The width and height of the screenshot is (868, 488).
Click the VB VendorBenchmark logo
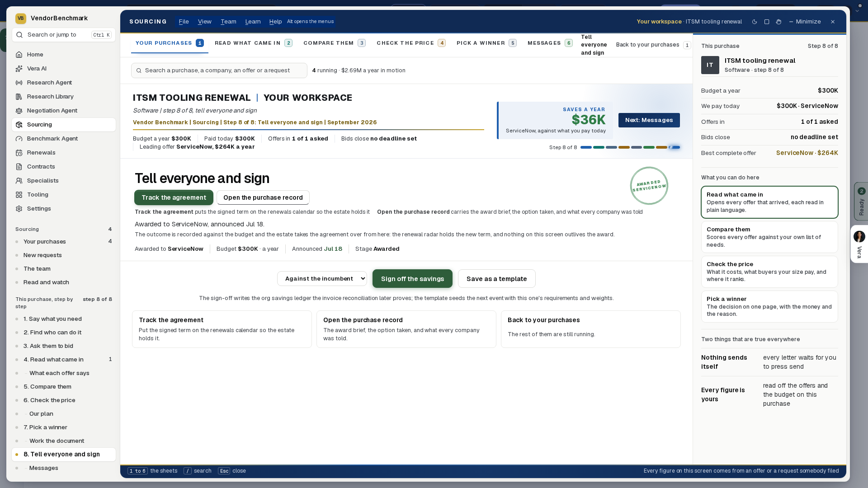[x=20, y=18]
